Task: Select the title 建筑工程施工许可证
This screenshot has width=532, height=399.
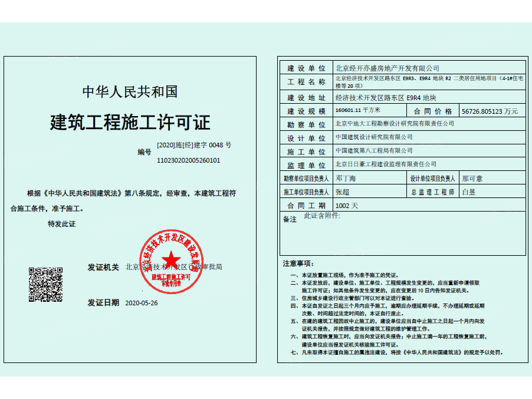Action: 130,123
